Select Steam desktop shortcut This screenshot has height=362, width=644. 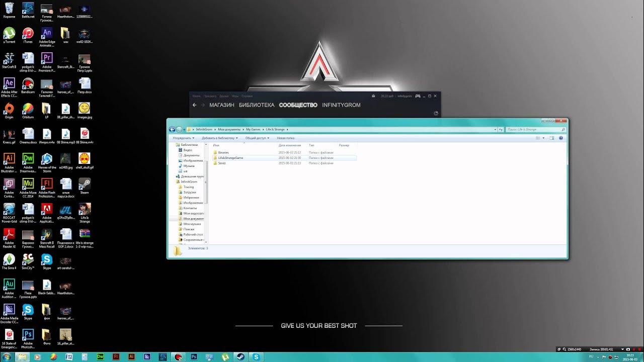tap(85, 186)
